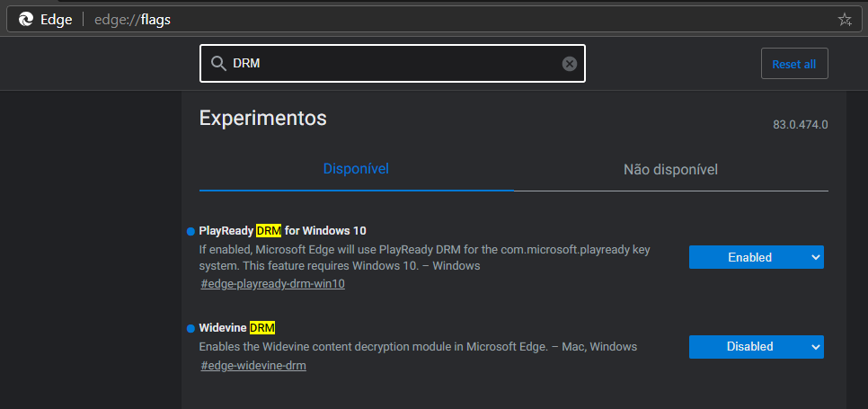Screen dimensions: 868x409
Task: Open the Widevine DRM Disabled dropdown
Action: [x=756, y=346]
